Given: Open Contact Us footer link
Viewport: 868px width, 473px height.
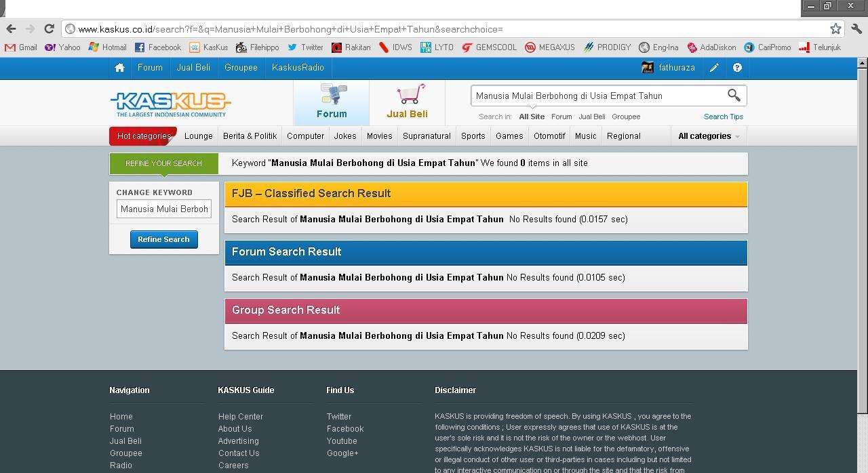Looking at the screenshot, I should coord(239,453).
